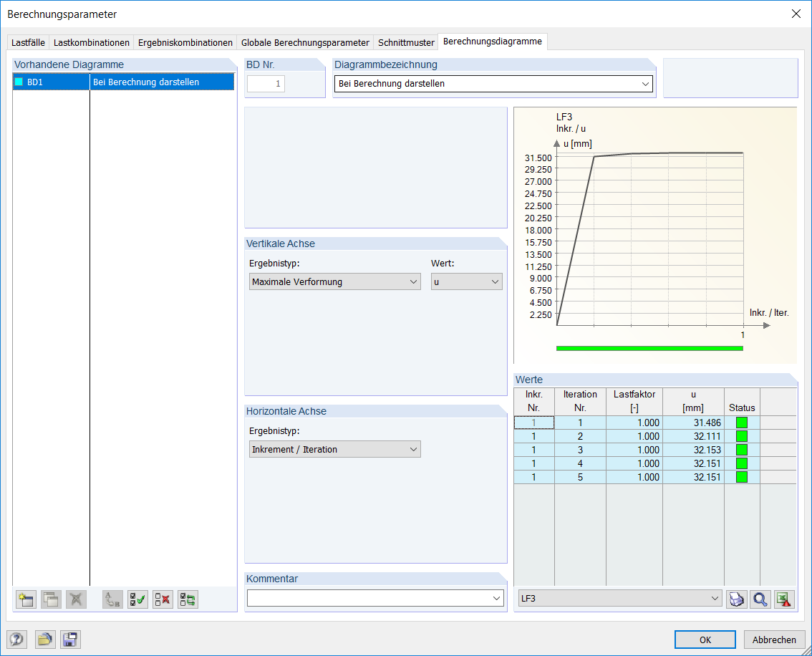
Task: Click the u value 32.153 cell
Action: (x=693, y=450)
